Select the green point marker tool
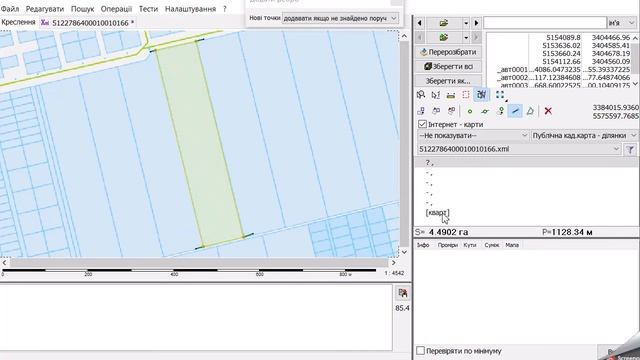Image resolution: width=640 pixels, height=360 pixels. [500, 111]
